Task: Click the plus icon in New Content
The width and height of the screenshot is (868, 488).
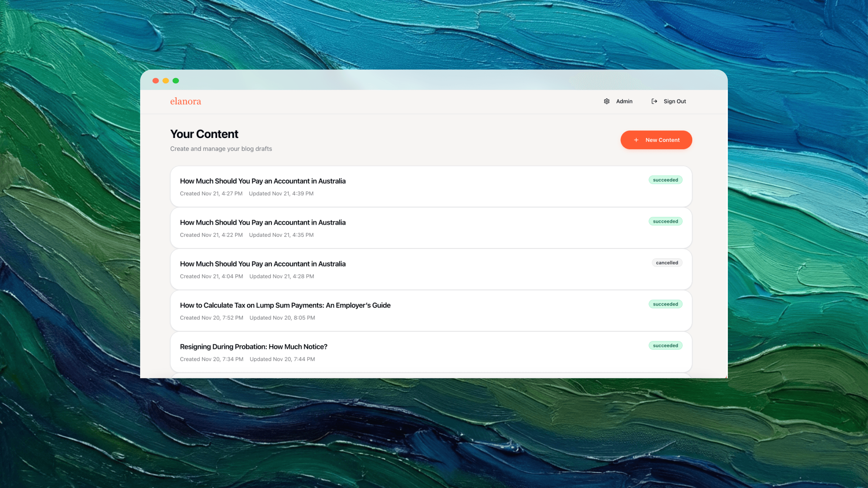Action: point(636,140)
